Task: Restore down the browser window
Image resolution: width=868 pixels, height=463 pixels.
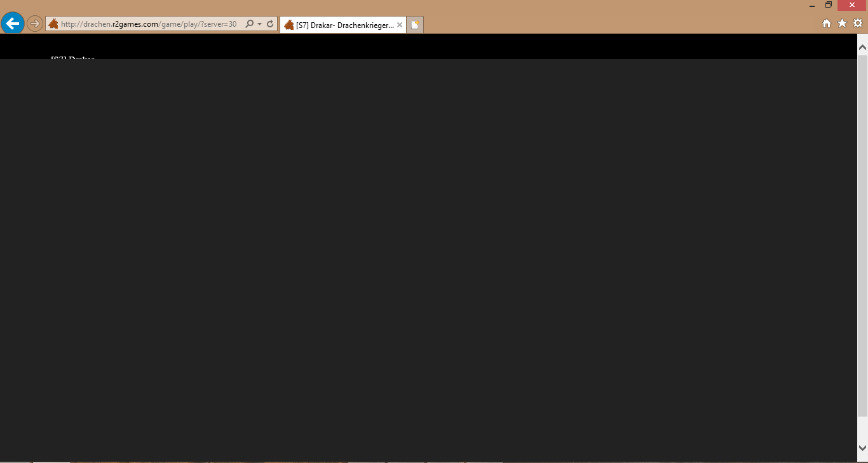Action: (x=829, y=5)
